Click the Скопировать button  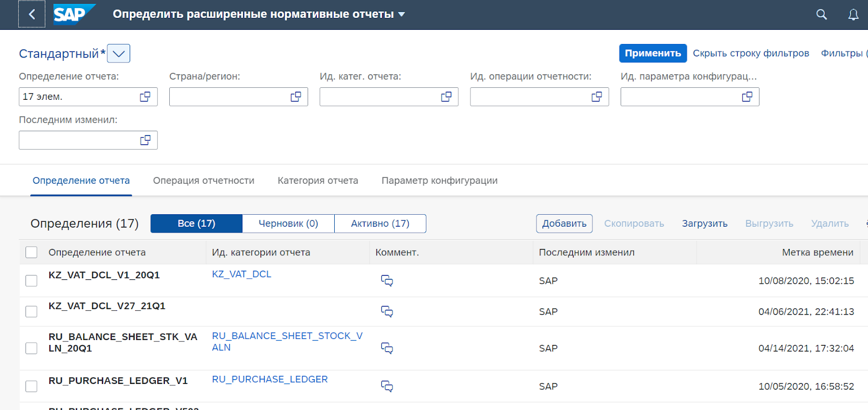tap(634, 223)
